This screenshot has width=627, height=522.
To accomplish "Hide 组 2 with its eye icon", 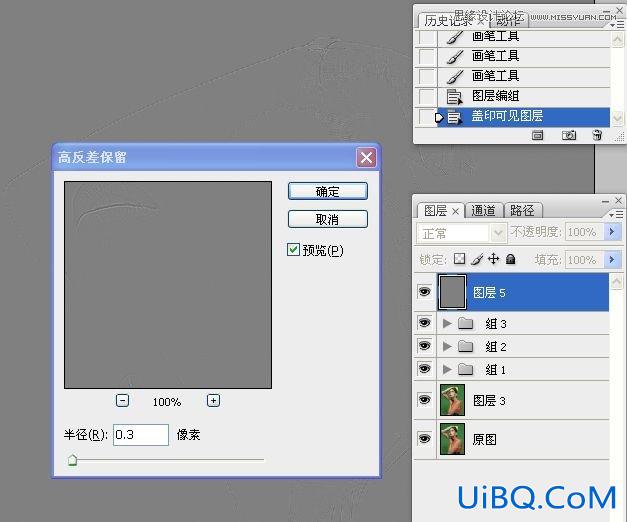I will coord(424,345).
